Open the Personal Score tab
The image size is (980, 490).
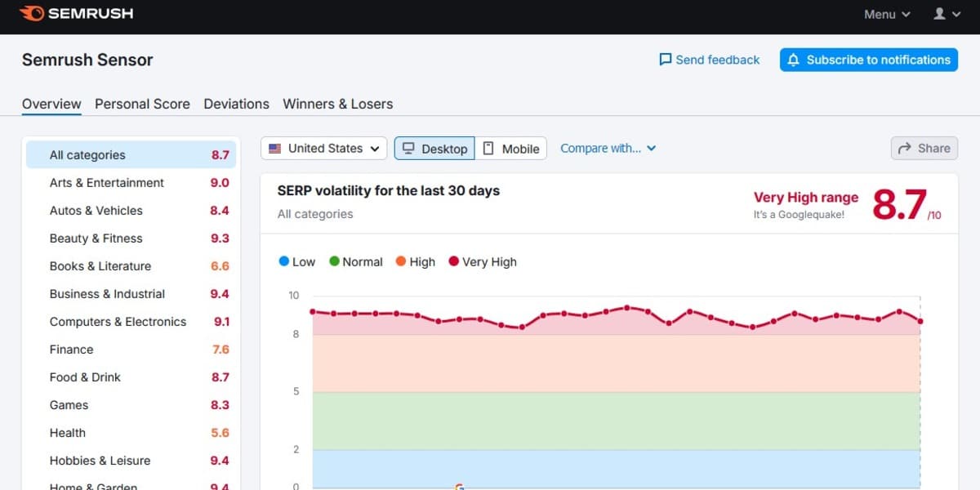142,104
